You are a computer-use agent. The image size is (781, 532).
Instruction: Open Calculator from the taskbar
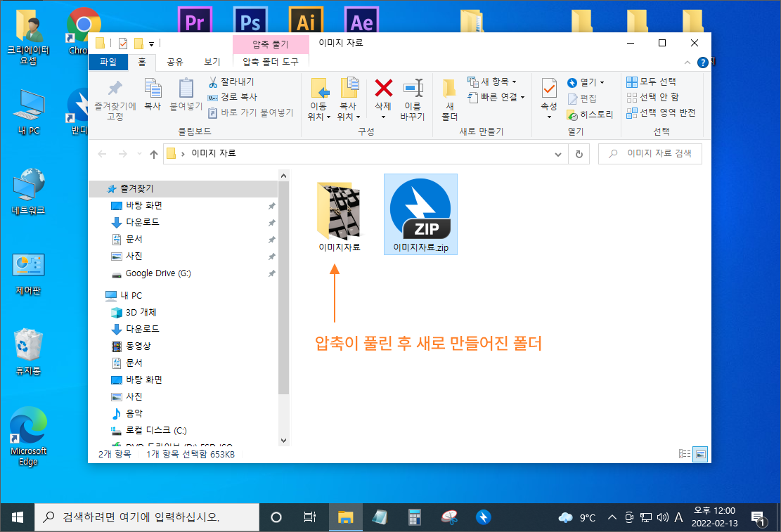[x=415, y=517]
